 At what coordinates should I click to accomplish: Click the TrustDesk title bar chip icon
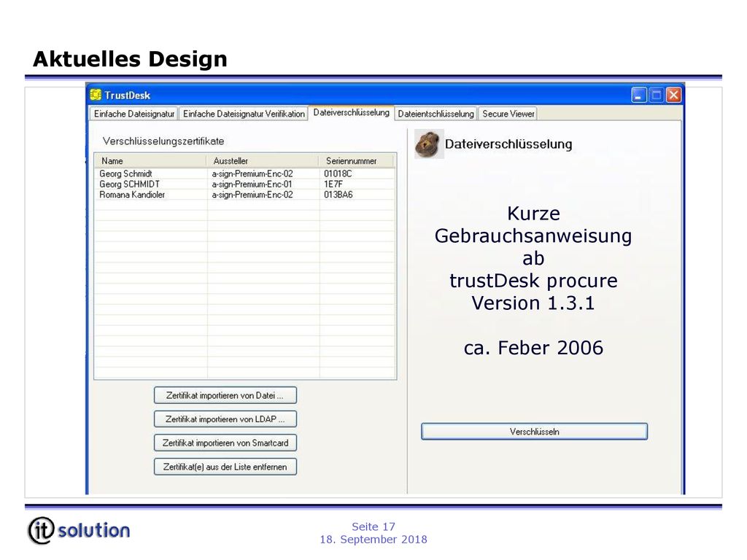(x=96, y=95)
